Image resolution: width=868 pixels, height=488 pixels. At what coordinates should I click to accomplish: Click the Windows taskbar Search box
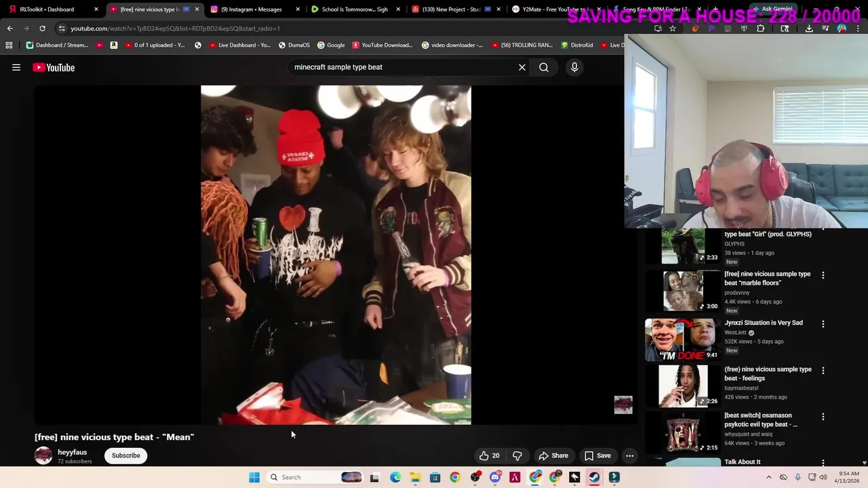pos(315,477)
